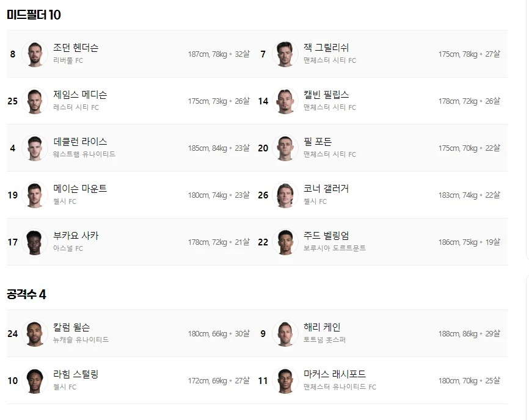Open Jack Grealish's player photo (잭 그릴리쉬)

[x=285, y=54]
